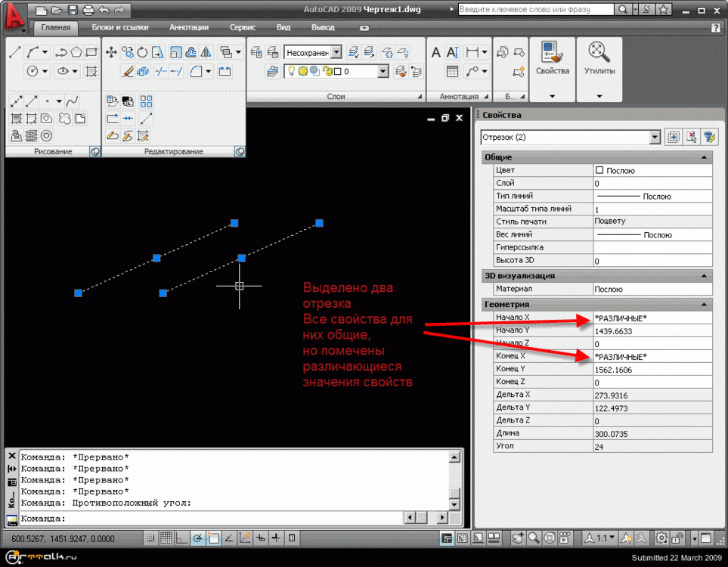Toggle Dynamic Input in status bar
The height and width of the screenshot is (567, 728).
point(261,538)
